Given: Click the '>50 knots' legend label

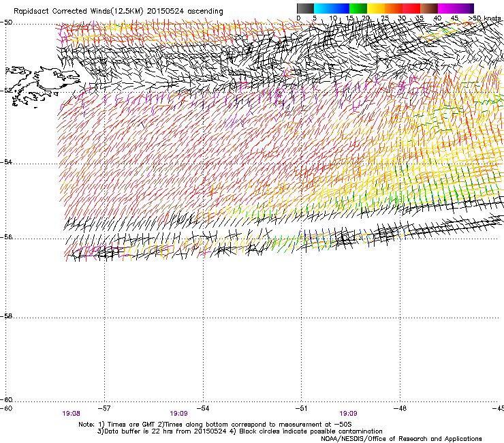Looking at the screenshot, I should coord(485,18).
